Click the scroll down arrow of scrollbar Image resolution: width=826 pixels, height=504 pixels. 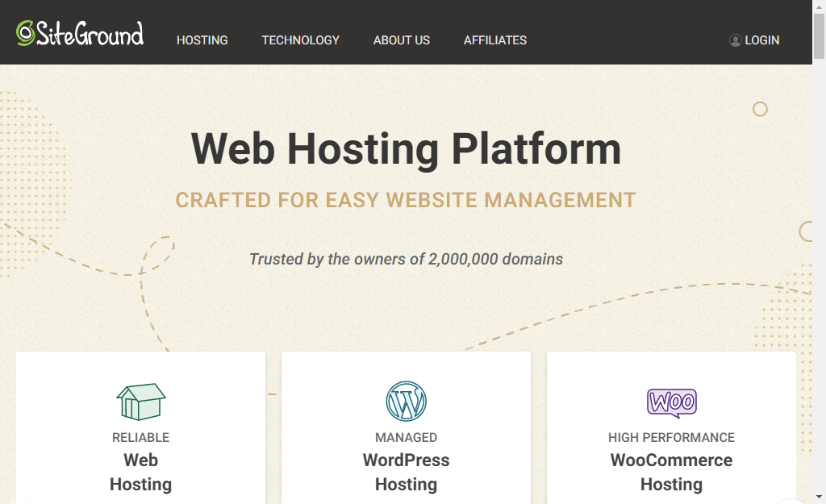pos(820,497)
